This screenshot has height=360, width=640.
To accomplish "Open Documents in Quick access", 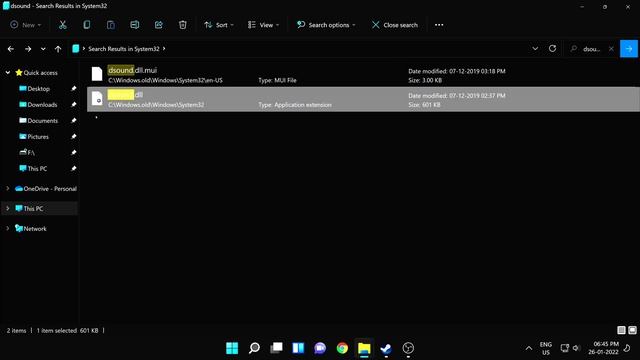I will point(42,121).
